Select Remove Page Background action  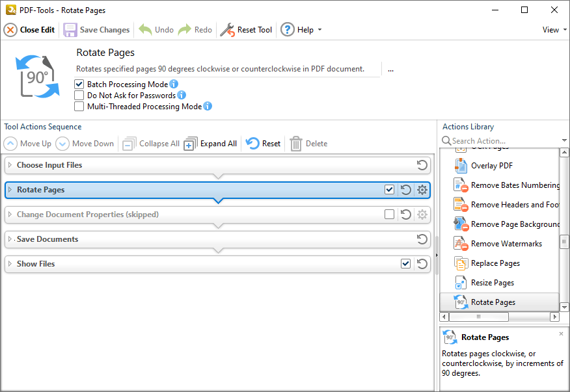pos(500,224)
